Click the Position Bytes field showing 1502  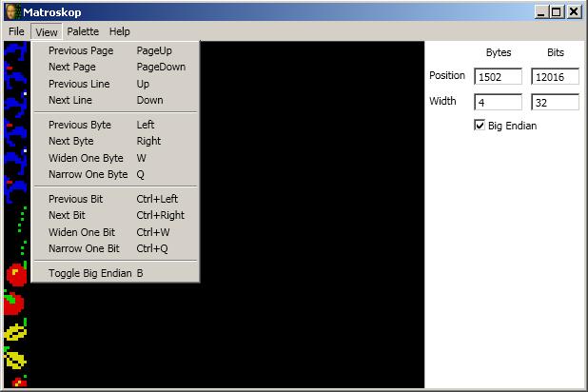tap(498, 77)
